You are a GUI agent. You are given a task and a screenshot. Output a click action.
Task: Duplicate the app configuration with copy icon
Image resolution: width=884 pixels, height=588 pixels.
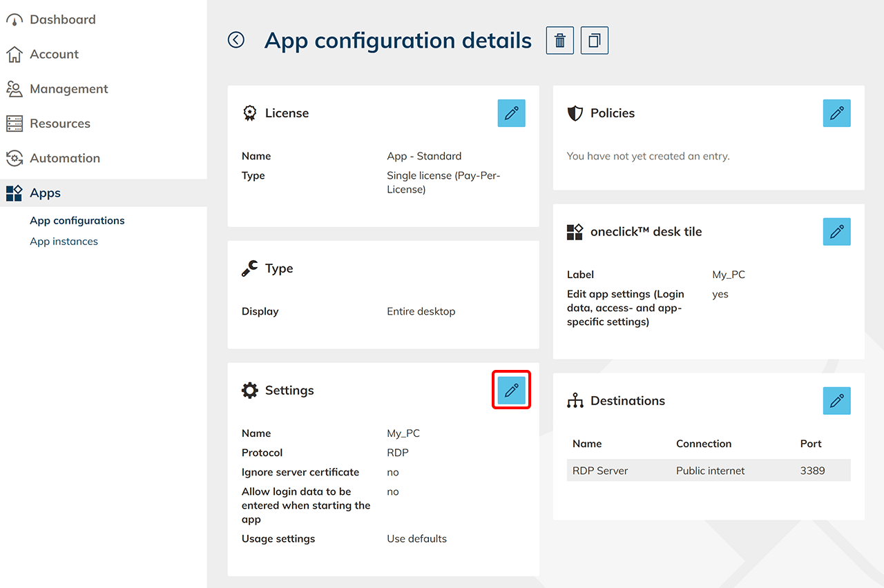(595, 41)
